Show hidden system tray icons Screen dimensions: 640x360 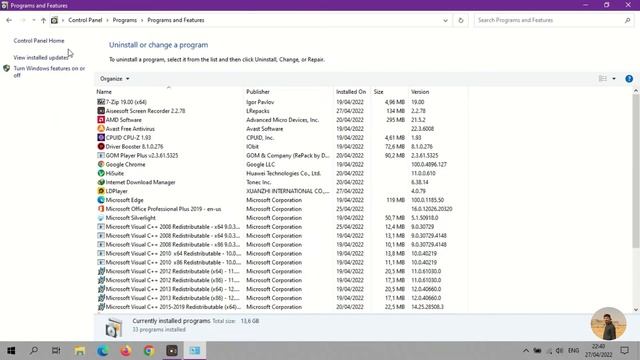click(x=526, y=350)
